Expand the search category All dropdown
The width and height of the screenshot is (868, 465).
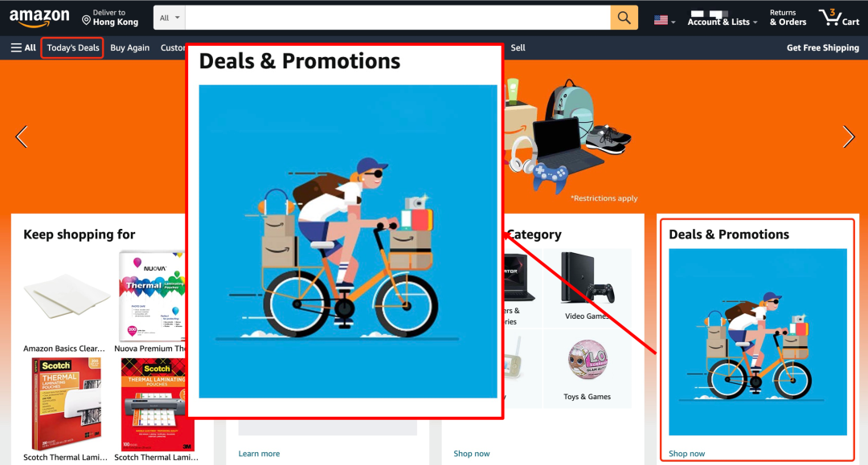(x=170, y=18)
